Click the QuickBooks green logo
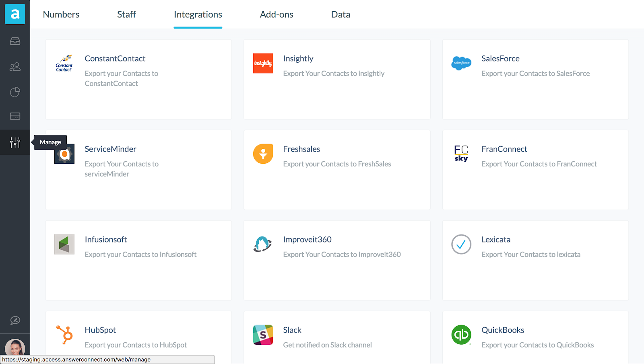Image resolution: width=644 pixels, height=364 pixels. (461, 335)
